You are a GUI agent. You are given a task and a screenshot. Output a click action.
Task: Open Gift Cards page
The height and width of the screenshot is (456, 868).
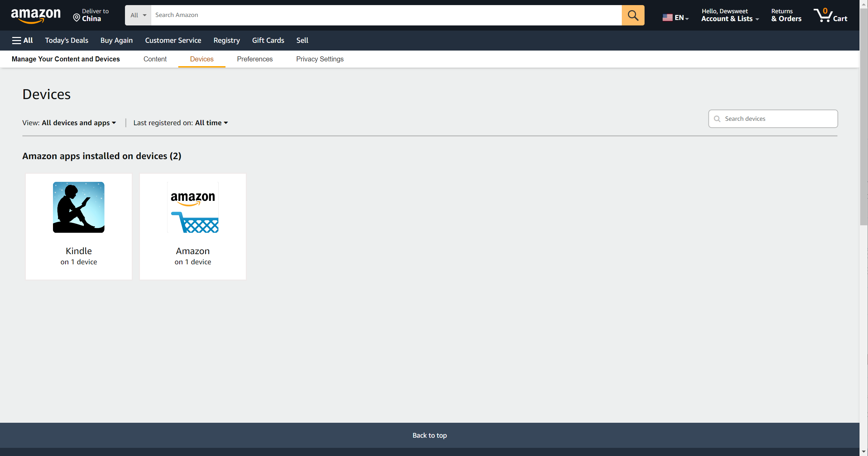point(268,40)
